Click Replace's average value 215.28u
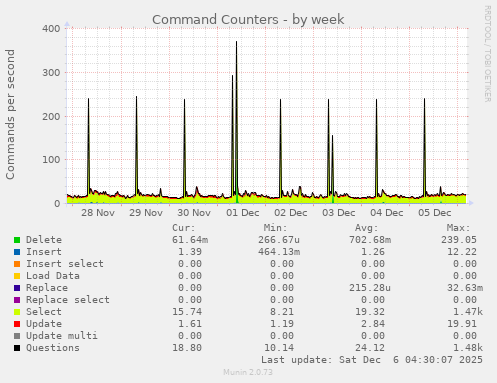Image resolution: width=497 pixels, height=383 pixels. pyautogui.click(x=370, y=288)
